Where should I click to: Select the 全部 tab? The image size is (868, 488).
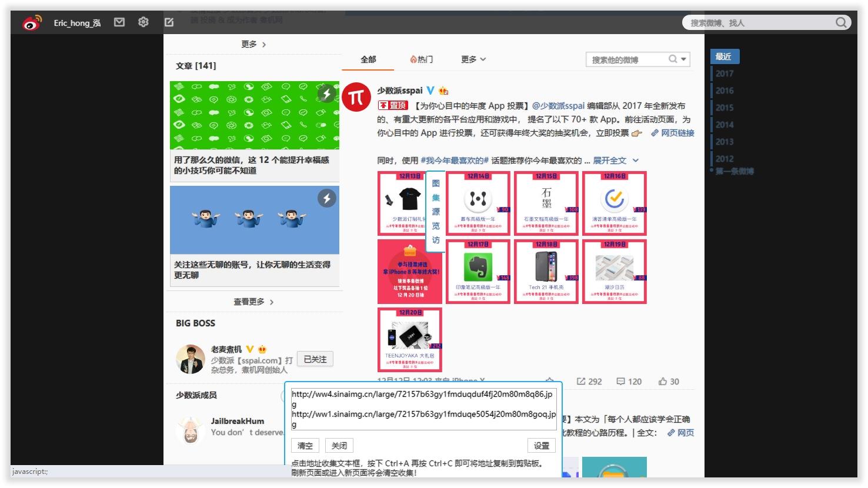pyautogui.click(x=368, y=59)
